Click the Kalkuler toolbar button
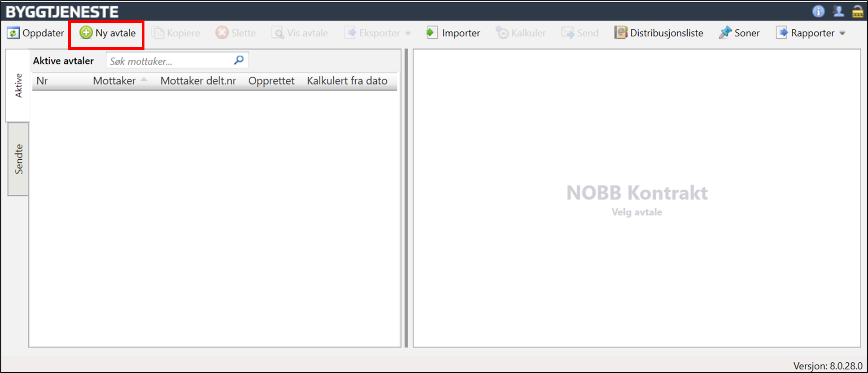 pyautogui.click(x=521, y=33)
